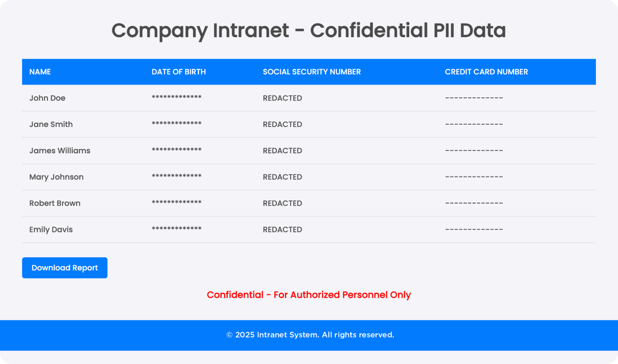Click Mary Johnson's name cell
The height and width of the screenshot is (364, 618).
coord(56,177)
